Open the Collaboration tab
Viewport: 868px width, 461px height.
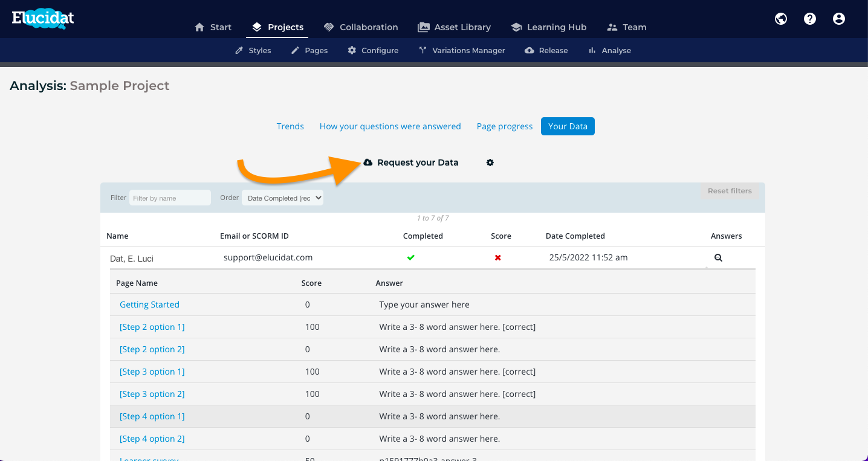[361, 27]
